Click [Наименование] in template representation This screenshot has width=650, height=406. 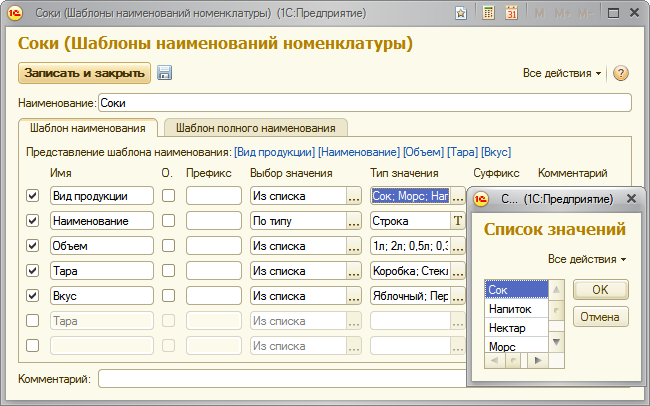[359, 152]
